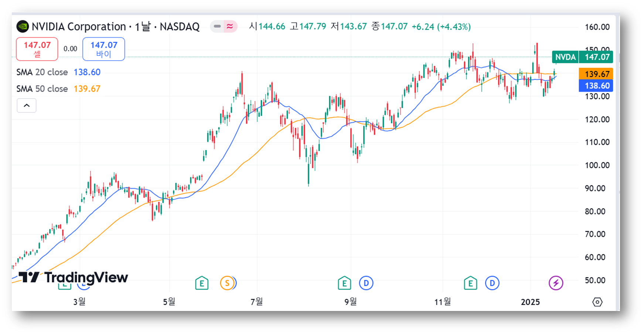644x335 pixels.
Task: Click the green NVDA 147.07 price label
Action: click(x=582, y=57)
